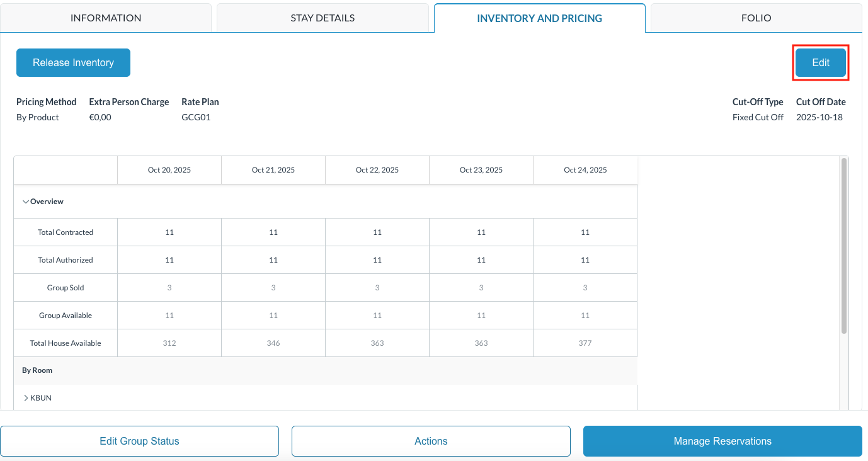Image resolution: width=868 pixels, height=461 pixels.
Task: Switch to the Information tab
Action: point(106,18)
